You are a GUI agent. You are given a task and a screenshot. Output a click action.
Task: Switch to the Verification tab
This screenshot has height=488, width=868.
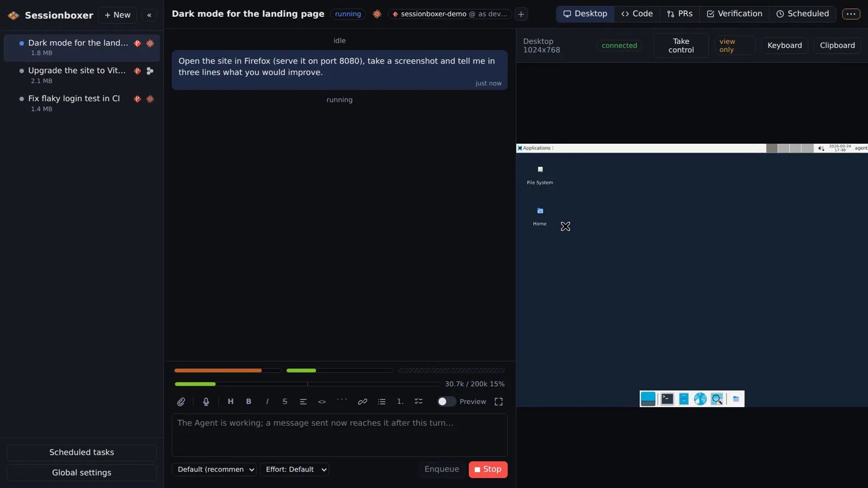click(x=735, y=14)
